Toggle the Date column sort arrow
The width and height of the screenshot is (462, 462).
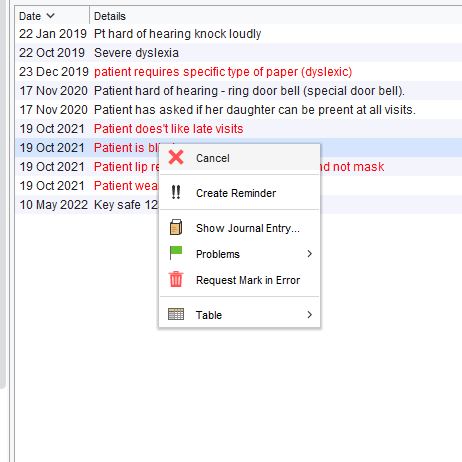coord(50,16)
